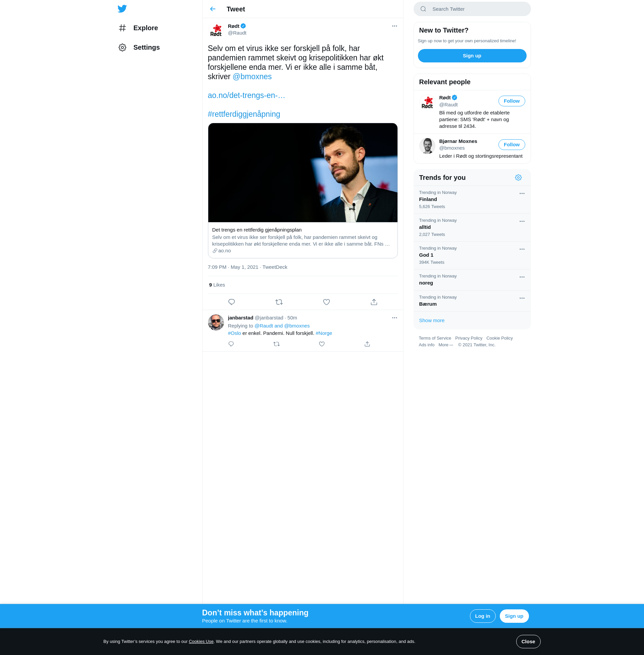Image resolution: width=644 pixels, height=655 pixels.
Task: Click Log in on bottom banner
Action: point(482,616)
